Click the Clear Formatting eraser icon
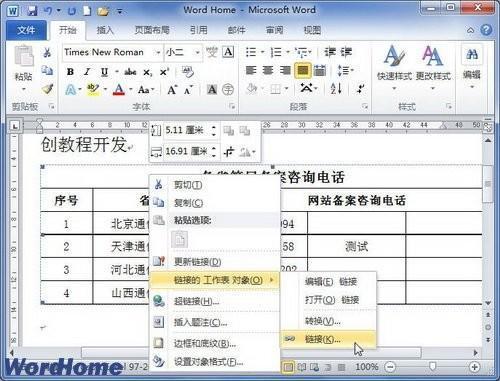Screen dimensions: 500x381 point(188,72)
